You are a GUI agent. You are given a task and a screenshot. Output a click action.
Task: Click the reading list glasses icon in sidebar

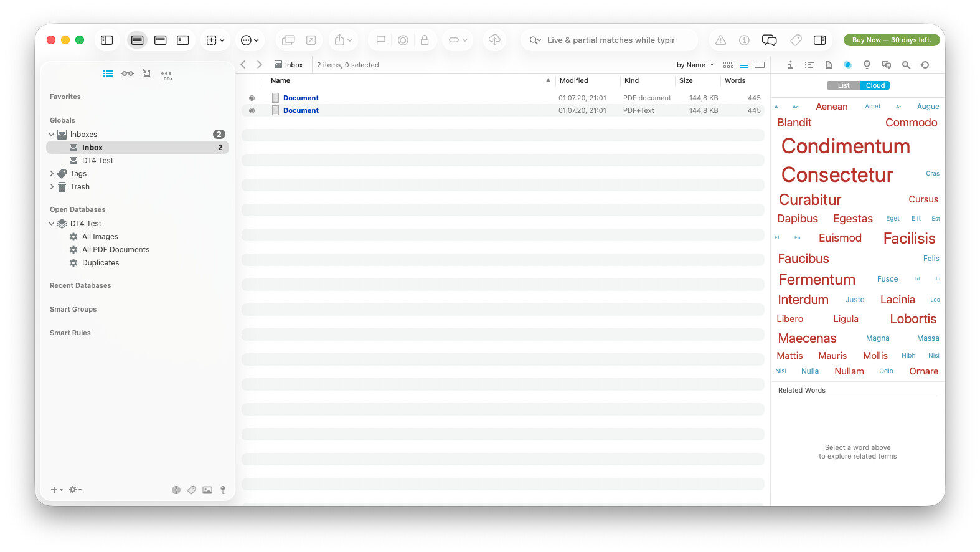[x=128, y=74]
